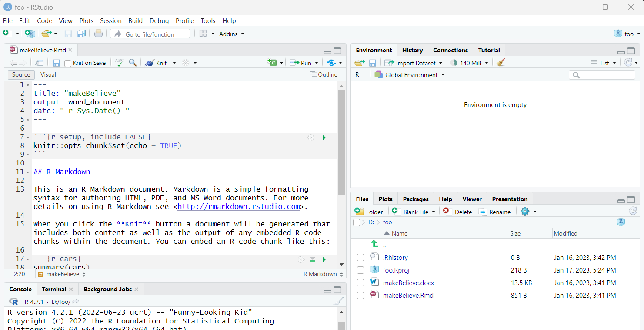The height and width of the screenshot is (330, 644).
Task: Click the save document icon in editor toolbar
Action: point(57,63)
